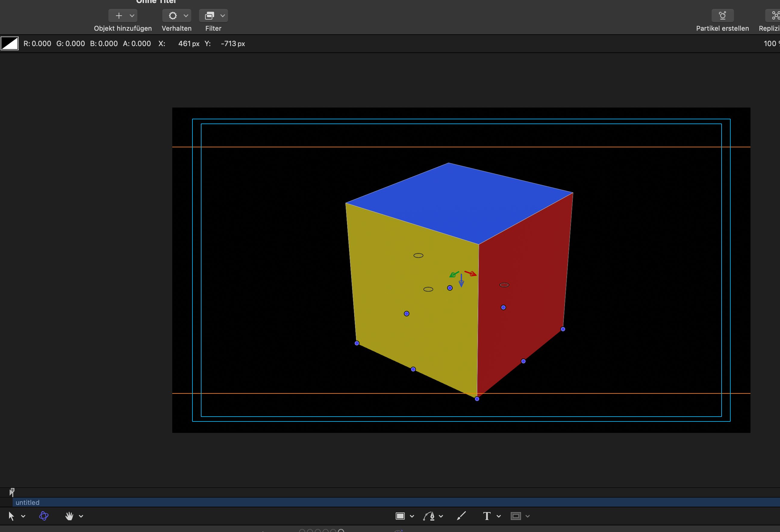Click control point midway on red face's bottom edge

pos(523,361)
